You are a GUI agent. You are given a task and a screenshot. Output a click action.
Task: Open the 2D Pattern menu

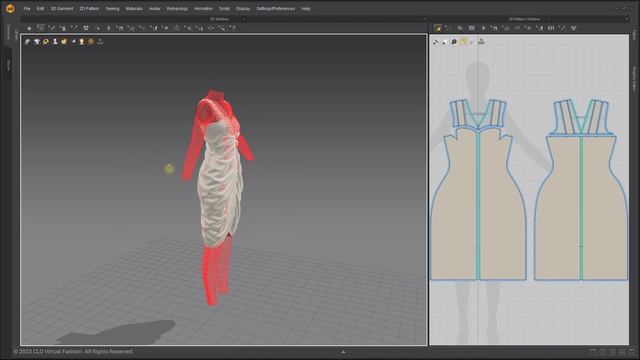point(89,9)
